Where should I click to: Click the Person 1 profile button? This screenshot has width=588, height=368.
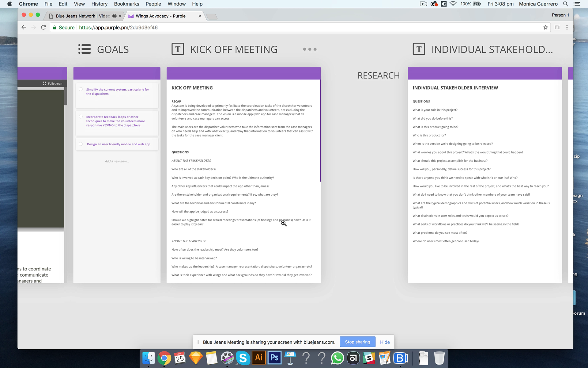[x=560, y=15]
